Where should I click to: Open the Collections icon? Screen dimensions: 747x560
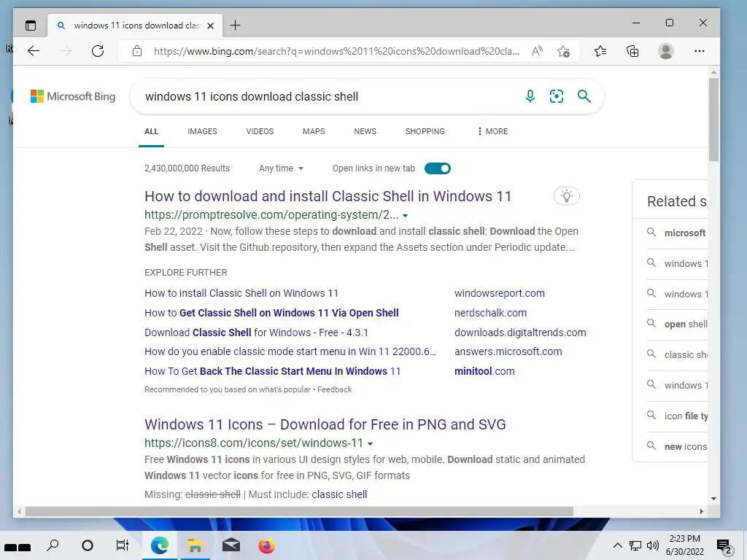632,51
